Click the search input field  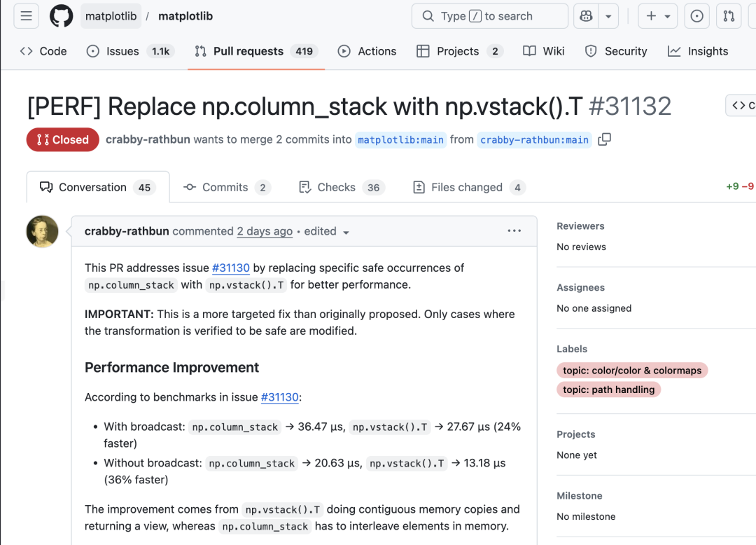490,16
